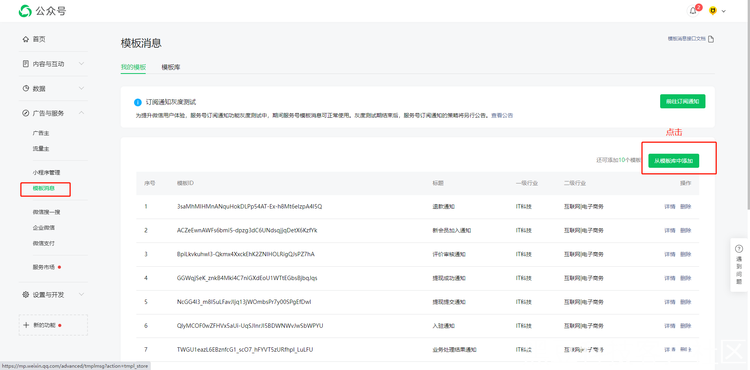This screenshot has width=750, height=370.
Task: Collapse the 广告与服务 chevron
Action: tap(81, 113)
